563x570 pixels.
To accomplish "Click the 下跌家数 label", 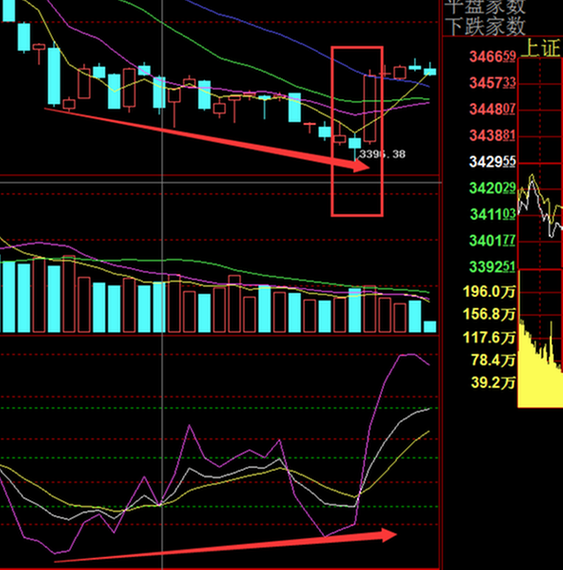I will (x=486, y=26).
